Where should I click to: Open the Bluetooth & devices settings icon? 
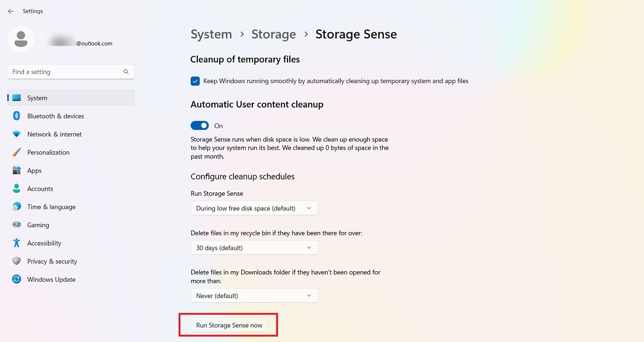[17, 116]
